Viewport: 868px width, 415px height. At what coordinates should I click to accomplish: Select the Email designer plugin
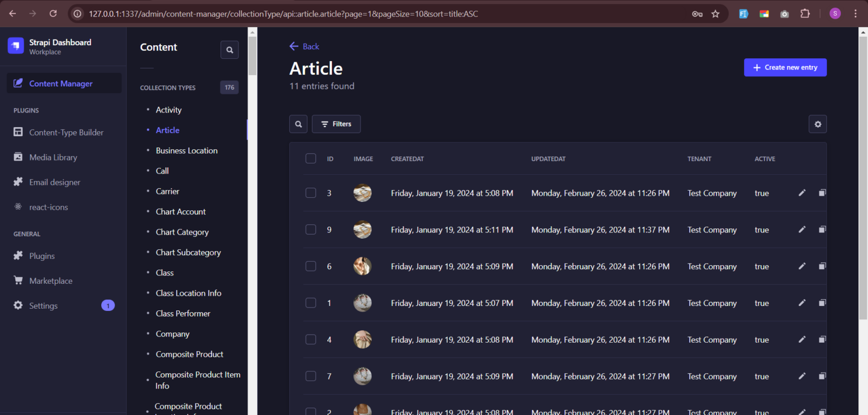(54, 182)
